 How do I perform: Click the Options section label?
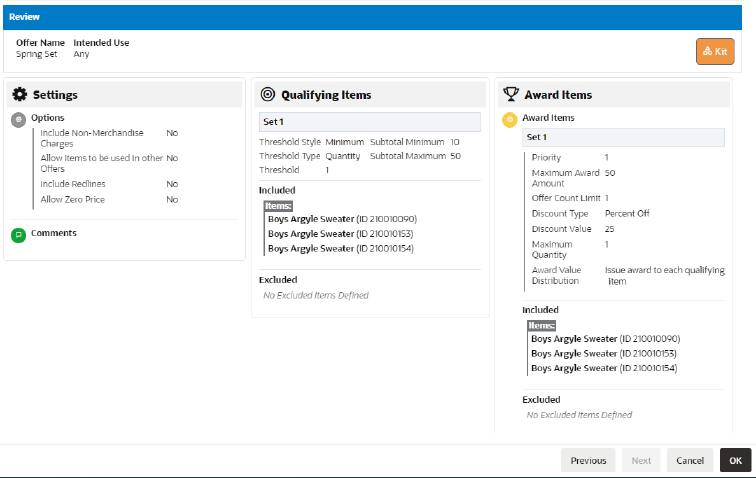point(48,118)
